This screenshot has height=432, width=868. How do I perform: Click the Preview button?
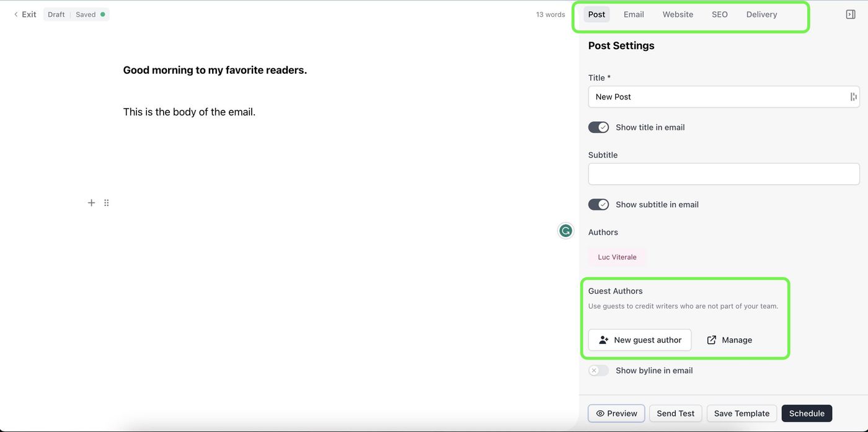pyautogui.click(x=616, y=413)
